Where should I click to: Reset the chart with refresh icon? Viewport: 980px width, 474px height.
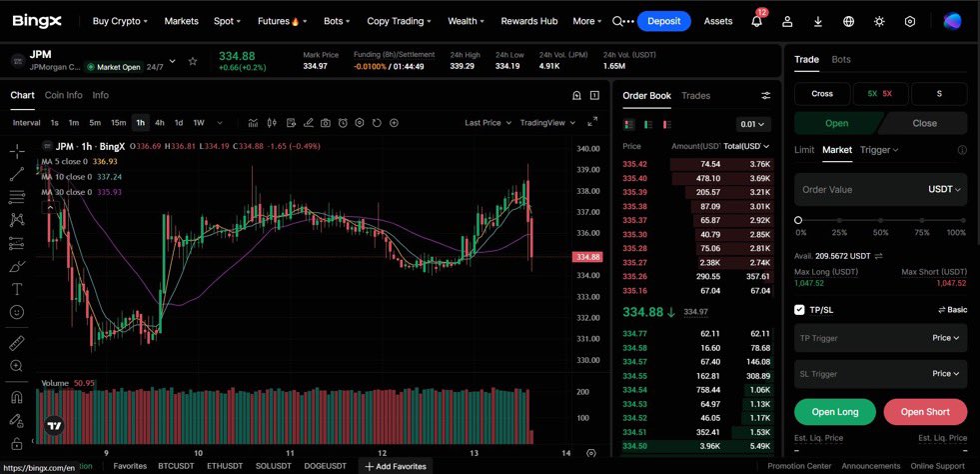click(x=377, y=123)
